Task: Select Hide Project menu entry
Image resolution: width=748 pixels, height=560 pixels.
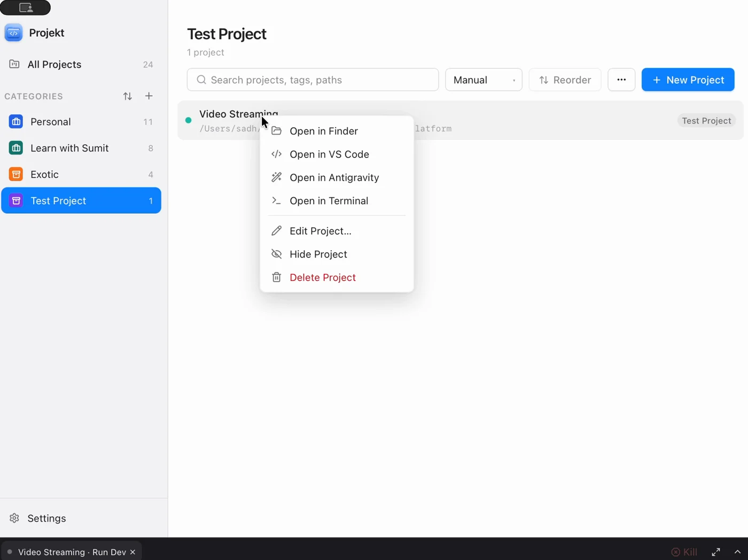Action: pyautogui.click(x=337, y=254)
